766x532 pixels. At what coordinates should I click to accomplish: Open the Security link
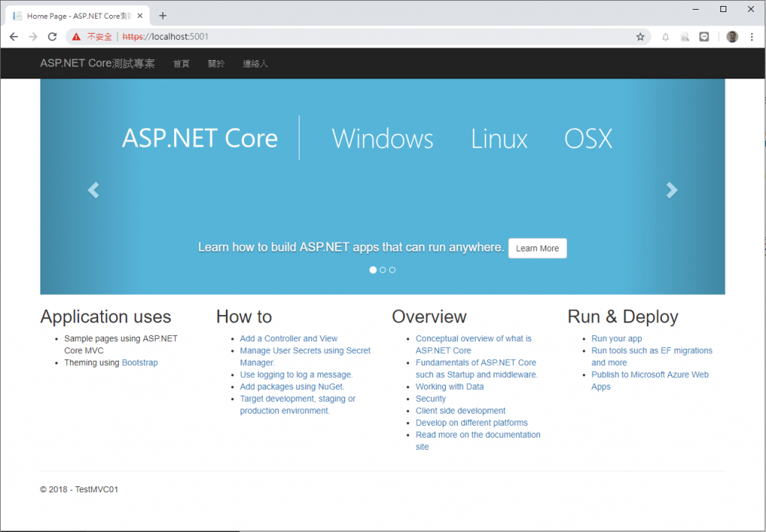[x=430, y=399]
